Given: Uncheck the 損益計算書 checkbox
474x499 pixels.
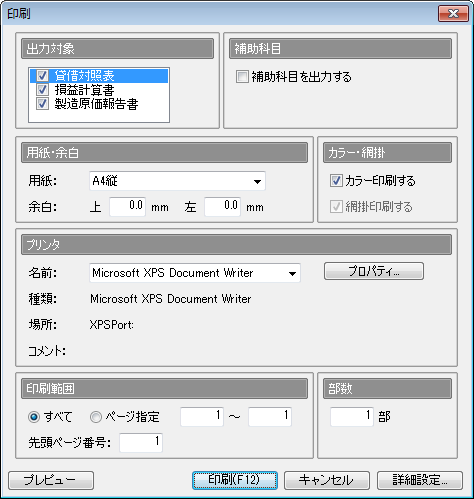Looking at the screenshot, I should click(42, 90).
